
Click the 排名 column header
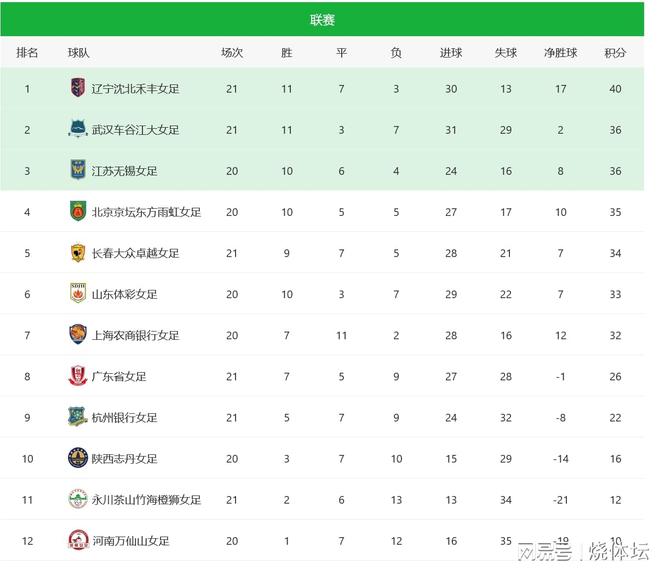point(28,52)
